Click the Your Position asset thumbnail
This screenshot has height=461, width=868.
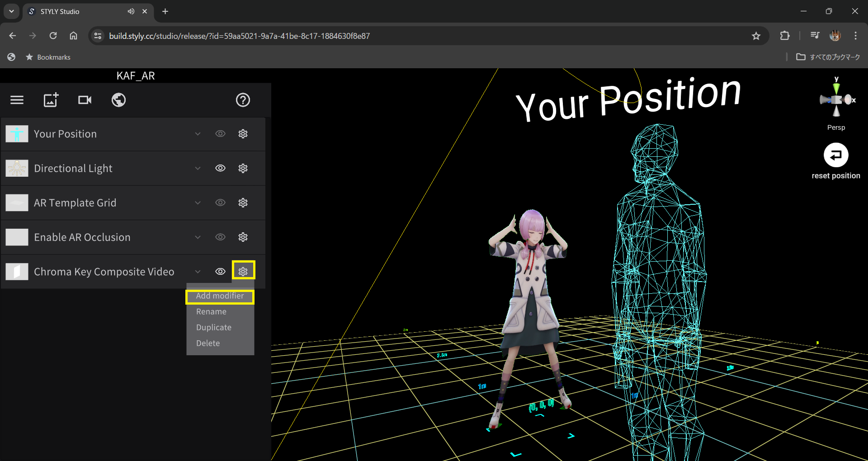(x=17, y=134)
